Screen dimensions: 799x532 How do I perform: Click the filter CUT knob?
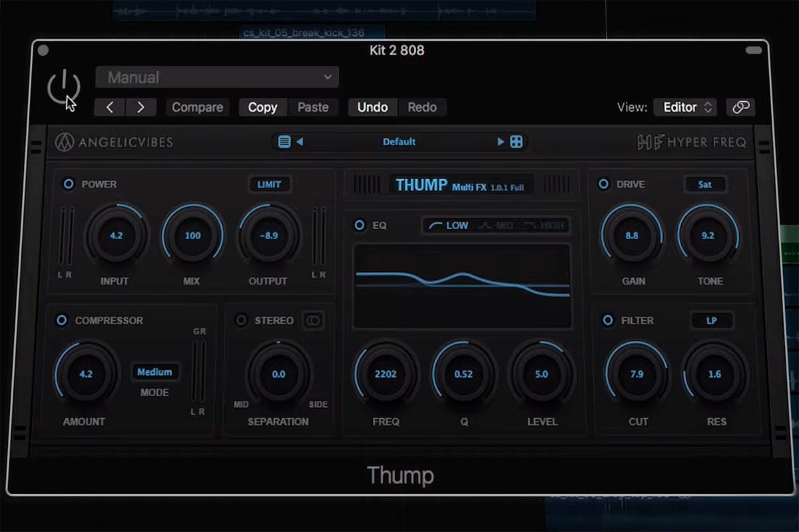(637, 374)
